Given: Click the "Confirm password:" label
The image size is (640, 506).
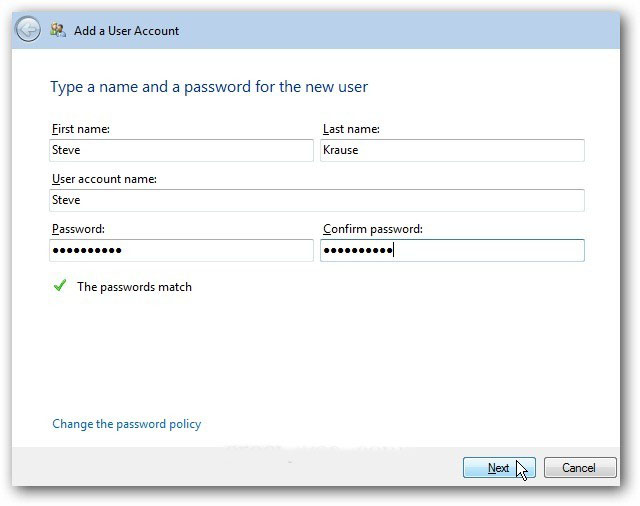Looking at the screenshot, I should [x=372, y=229].
